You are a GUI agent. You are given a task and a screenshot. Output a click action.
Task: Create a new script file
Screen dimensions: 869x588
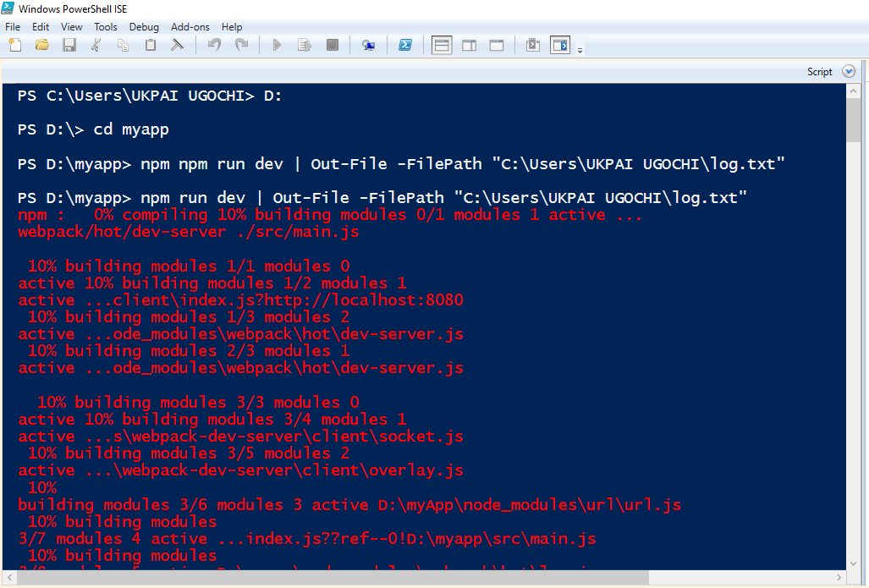(x=14, y=45)
